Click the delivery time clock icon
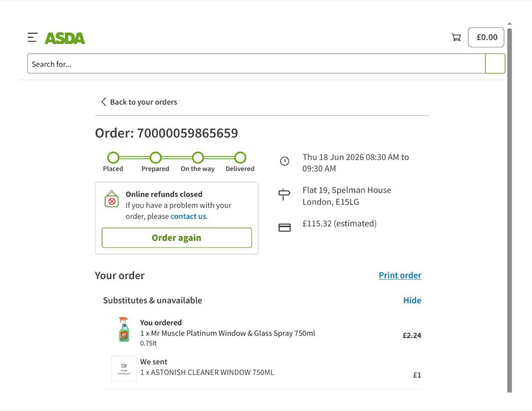532x411 pixels. pyautogui.click(x=285, y=161)
